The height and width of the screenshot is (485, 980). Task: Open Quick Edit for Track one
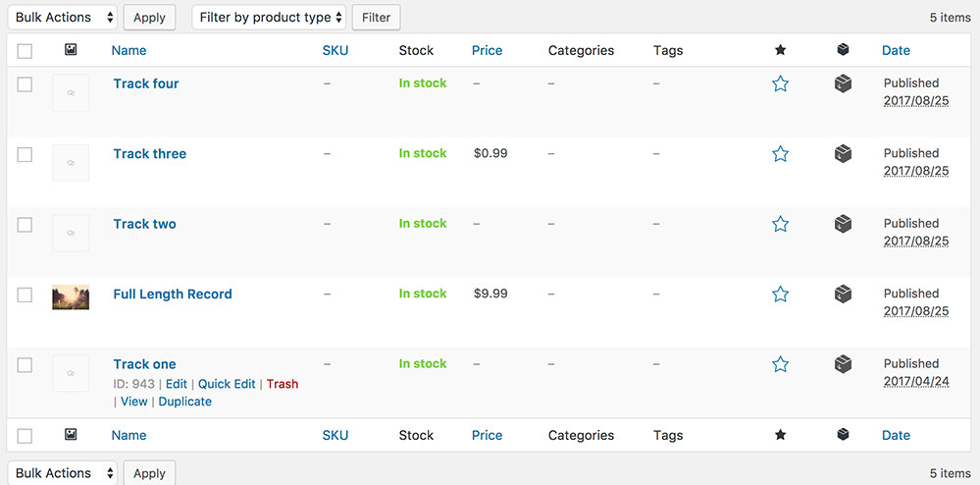pos(227,384)
